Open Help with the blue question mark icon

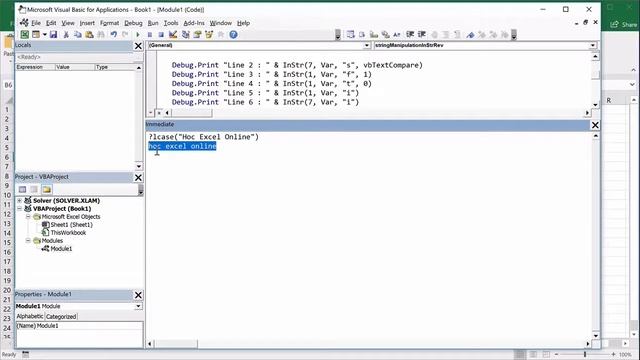coord(233,35)
